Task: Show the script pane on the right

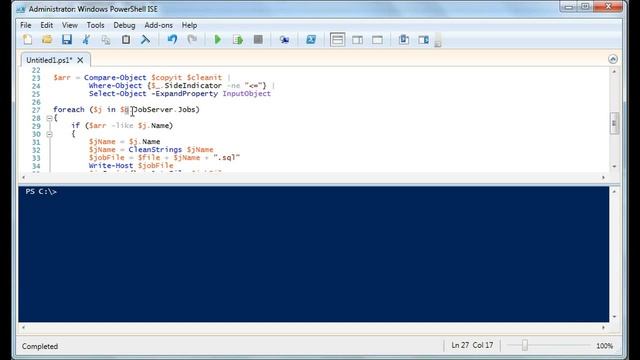Action: pyautogui.click(x=358, y=40)
